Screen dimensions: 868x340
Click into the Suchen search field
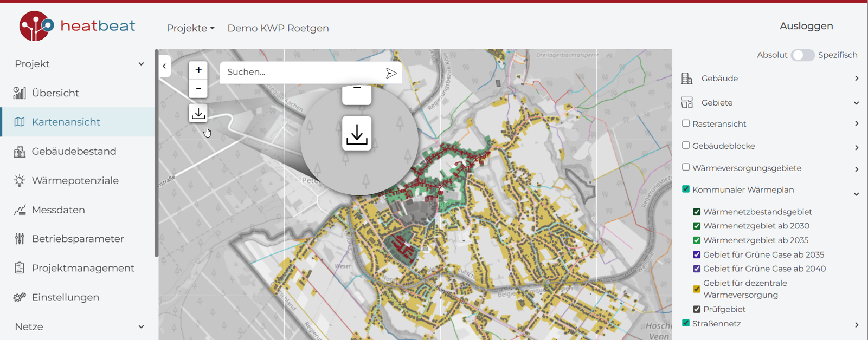tap(301, 72)
